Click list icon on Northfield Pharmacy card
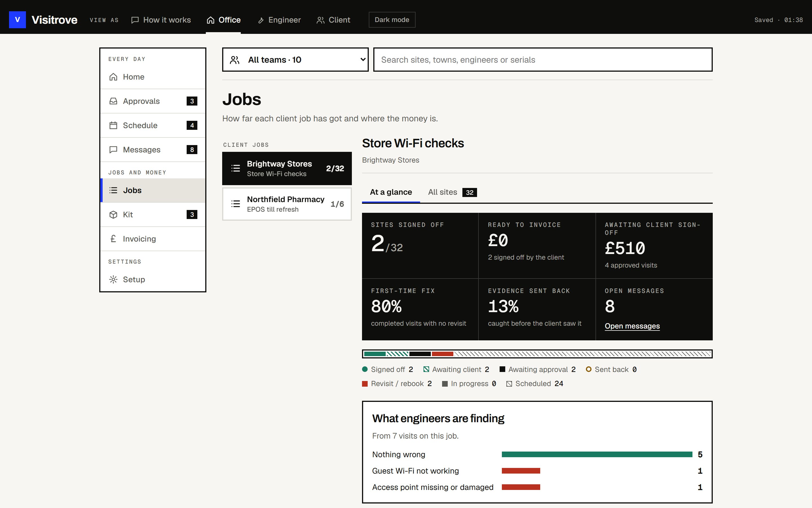 pos(235,203)
